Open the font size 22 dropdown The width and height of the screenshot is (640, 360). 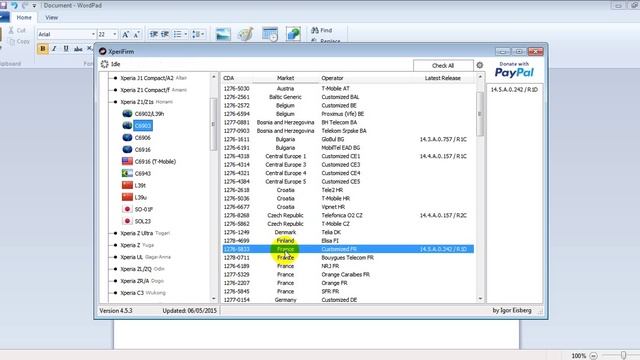[114, 34]
